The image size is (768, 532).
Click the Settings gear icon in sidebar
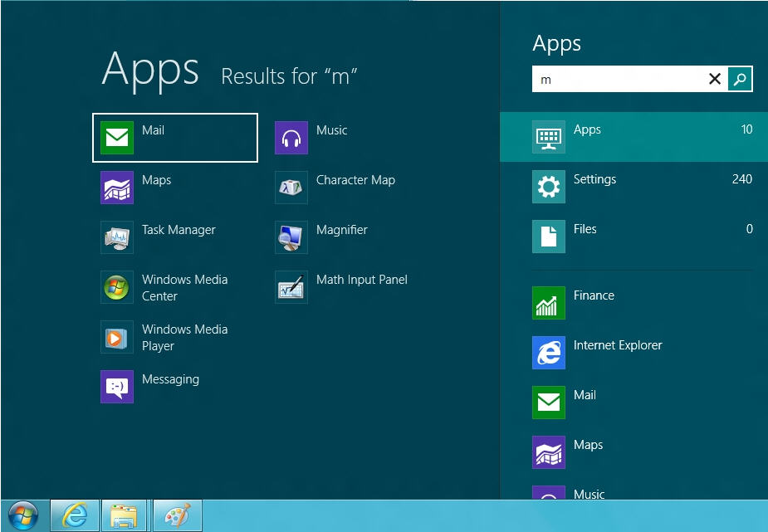pyautogui.click(x=549, y=187)
